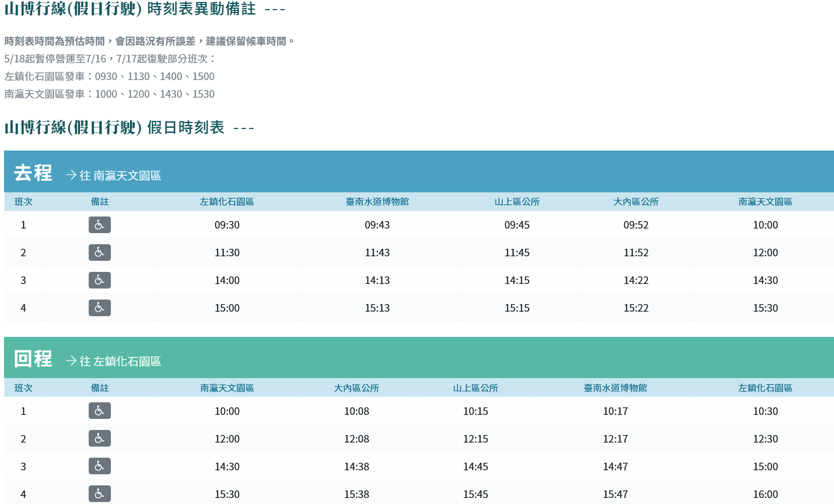
Task: Click 12:00 arrival at 南瀛天文園區 outbound
Action: pos(765,253)
